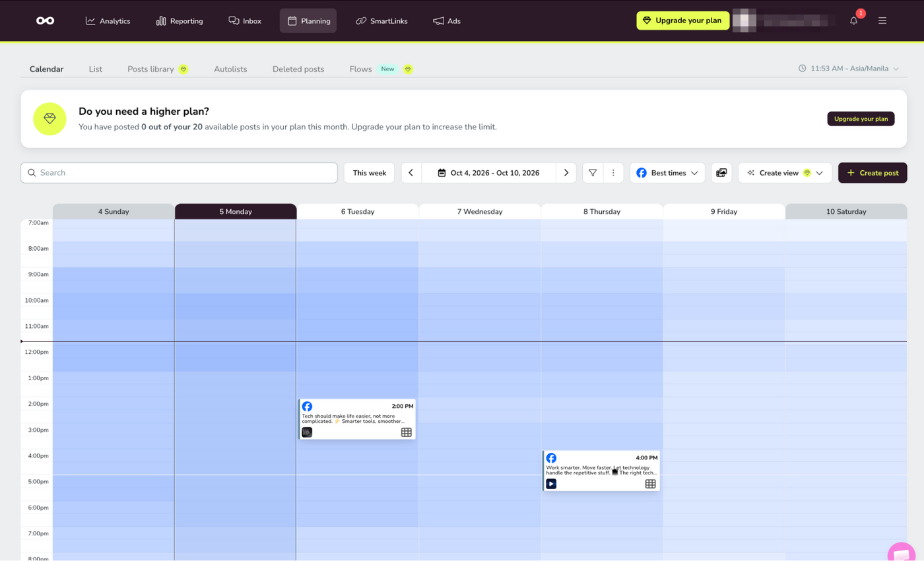Open the Autolists tab

pos(230,69)
